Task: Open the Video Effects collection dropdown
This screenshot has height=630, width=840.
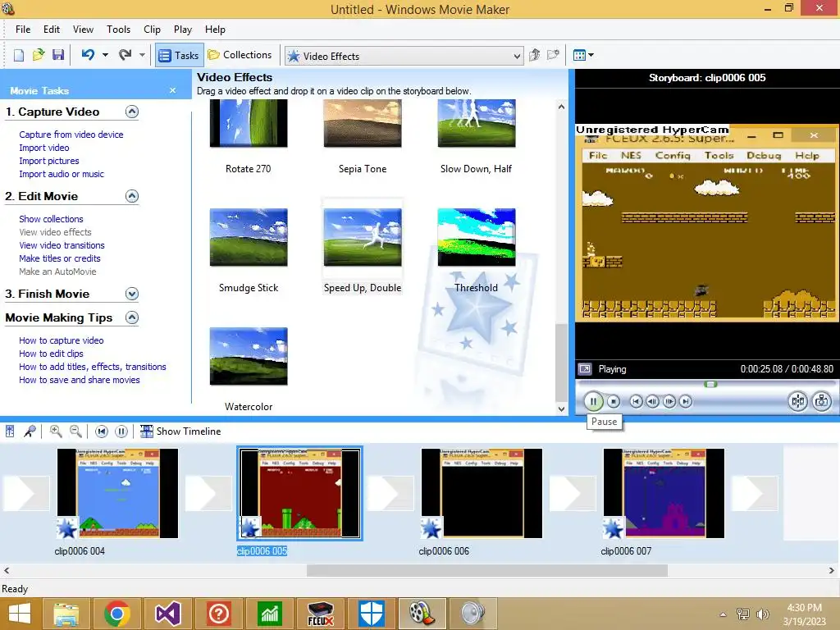Action: (404, 56)
